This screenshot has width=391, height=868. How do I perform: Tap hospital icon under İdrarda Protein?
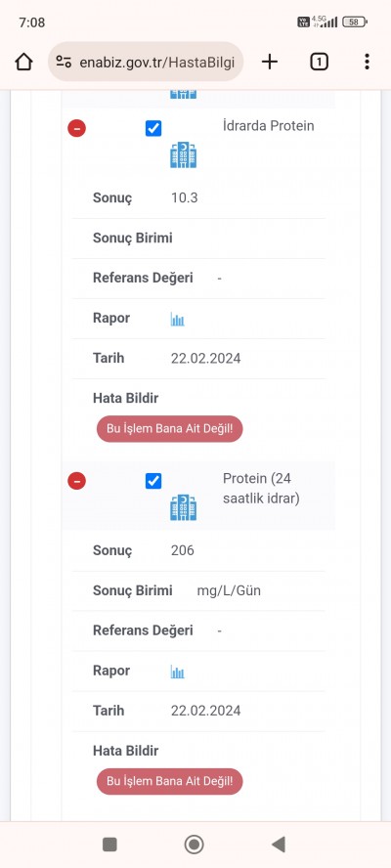pyautogui.click(x=184, y=155)
